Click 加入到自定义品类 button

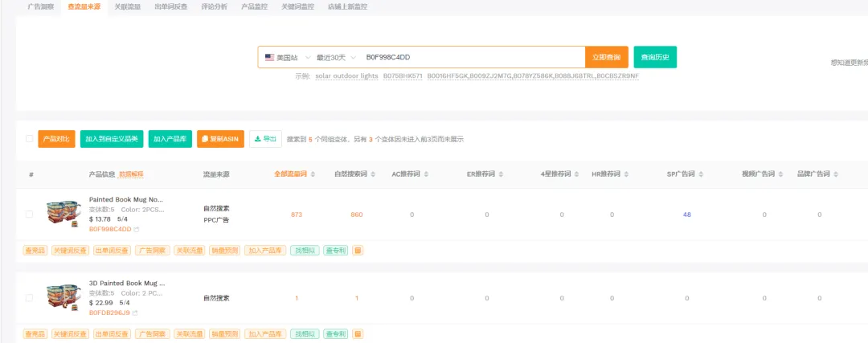point(113,139)
